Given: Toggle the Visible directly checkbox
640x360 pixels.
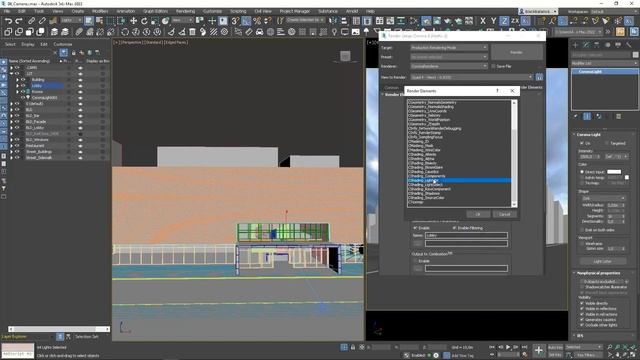Looking at the screenshot, I should (x=582, y=303).
